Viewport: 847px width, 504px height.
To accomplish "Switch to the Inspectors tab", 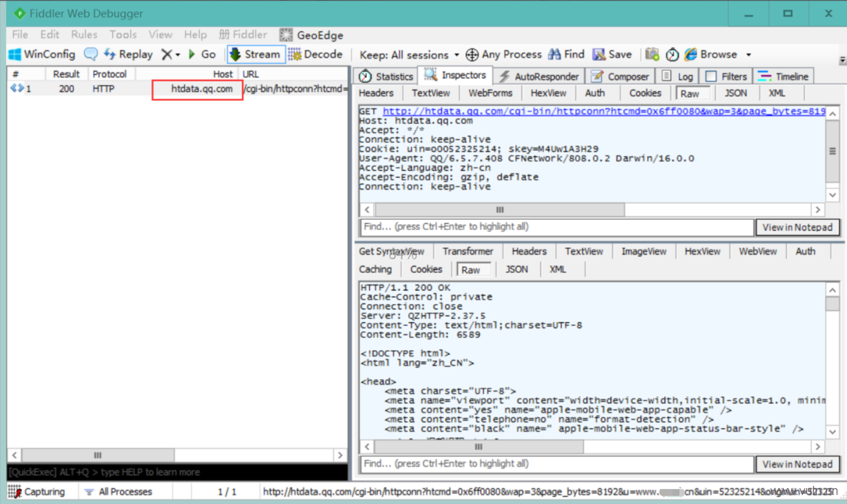I will tap(455, 75).
